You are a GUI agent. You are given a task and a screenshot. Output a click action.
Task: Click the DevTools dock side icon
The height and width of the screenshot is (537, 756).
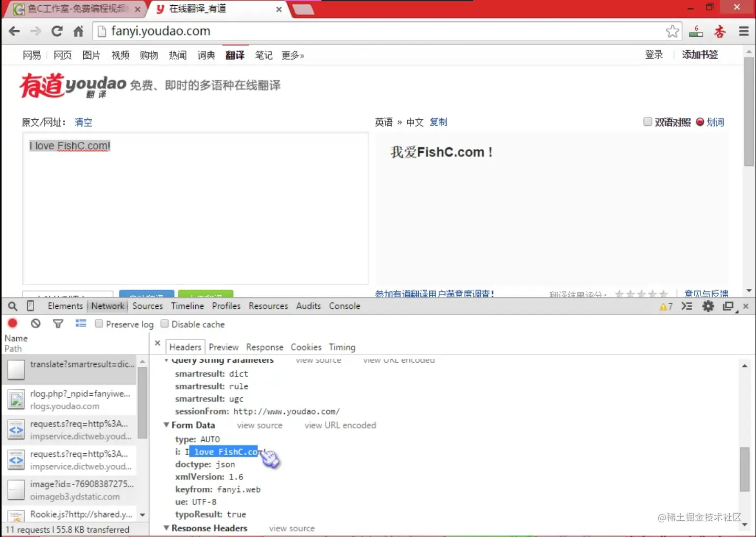[728, 306]
